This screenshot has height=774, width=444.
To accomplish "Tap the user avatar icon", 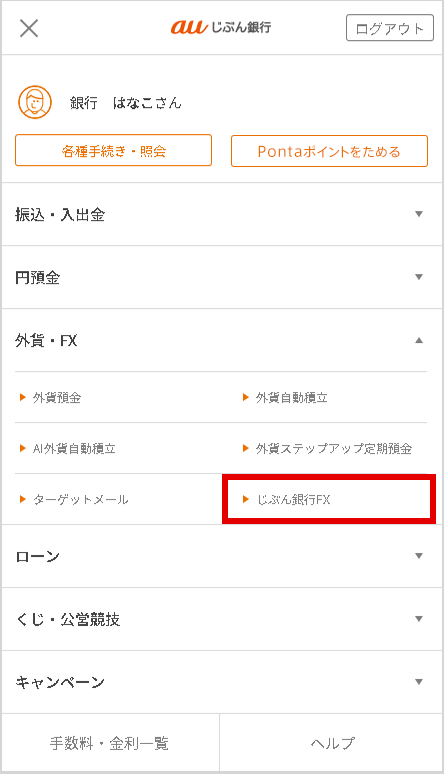I will tap(35, 102).
